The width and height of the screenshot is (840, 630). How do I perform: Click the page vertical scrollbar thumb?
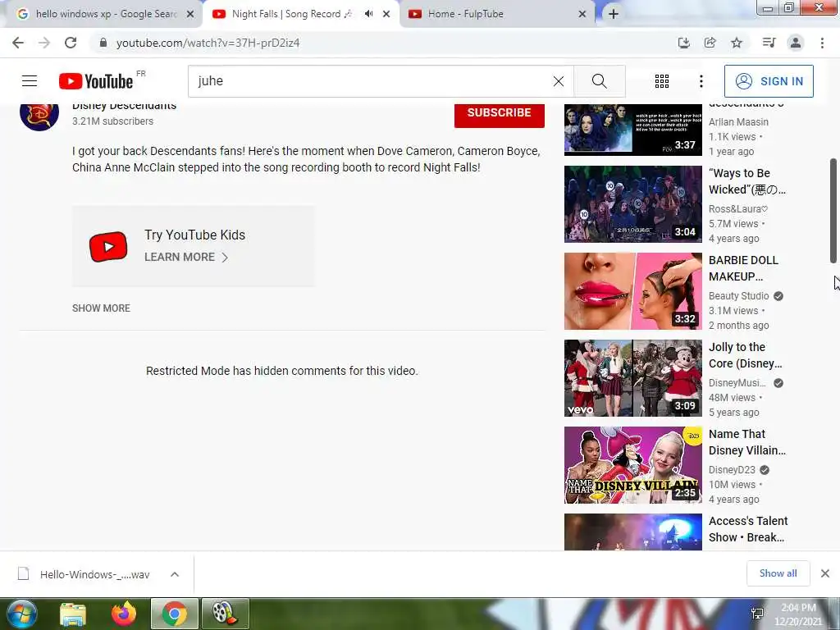833,211
